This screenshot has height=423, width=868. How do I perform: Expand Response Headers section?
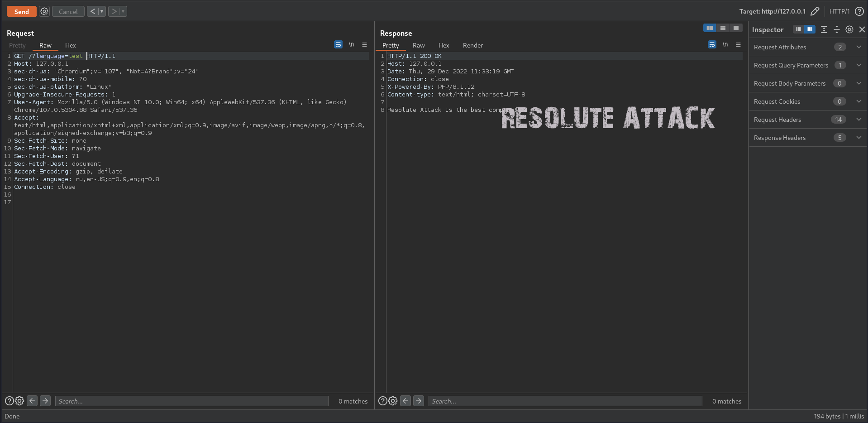point(858,138)
